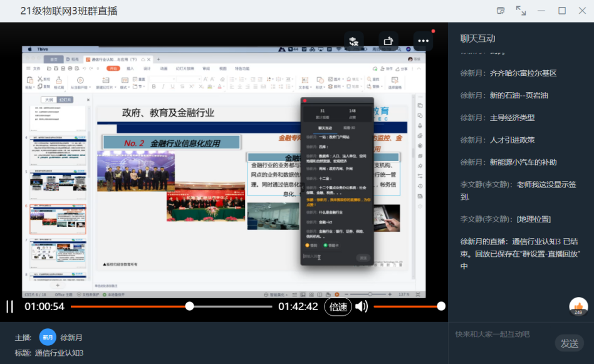The image size is (594, 364).
Task: Click the 插入 tab in the shared ribbon
Action: [130, 68]
